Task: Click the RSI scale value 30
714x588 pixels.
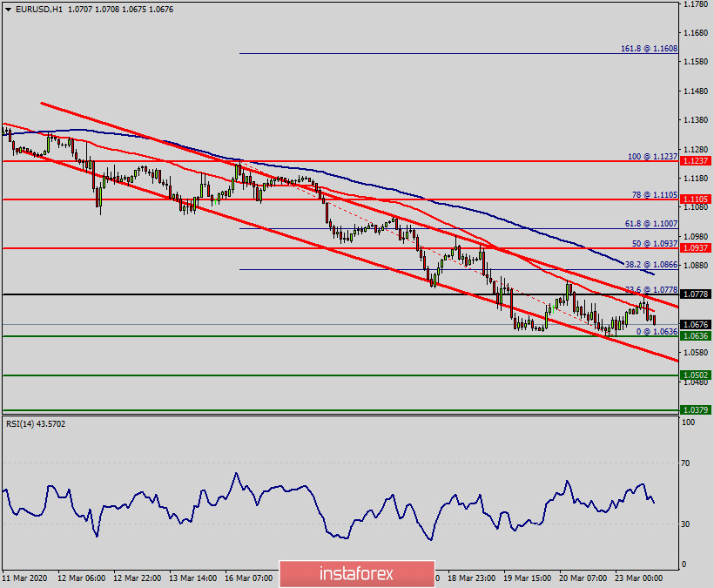Action: coord(685,524)
